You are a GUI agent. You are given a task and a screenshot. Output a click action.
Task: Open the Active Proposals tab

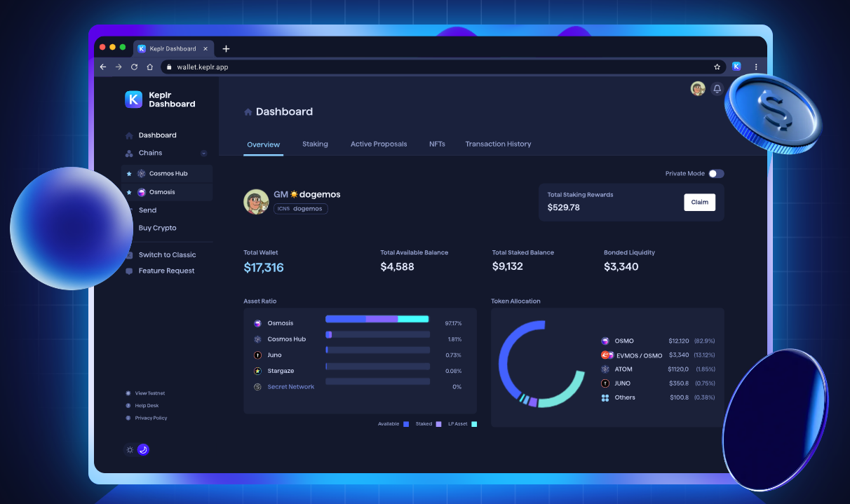379,144
